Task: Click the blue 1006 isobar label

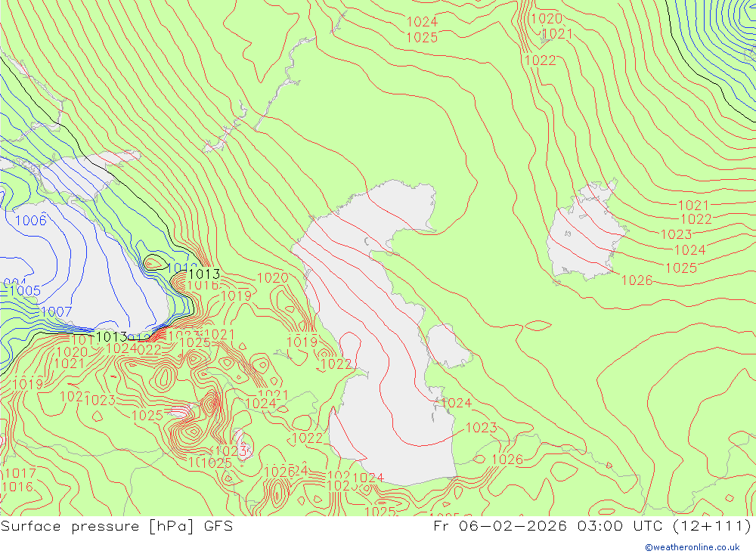Action: (31, 221)
